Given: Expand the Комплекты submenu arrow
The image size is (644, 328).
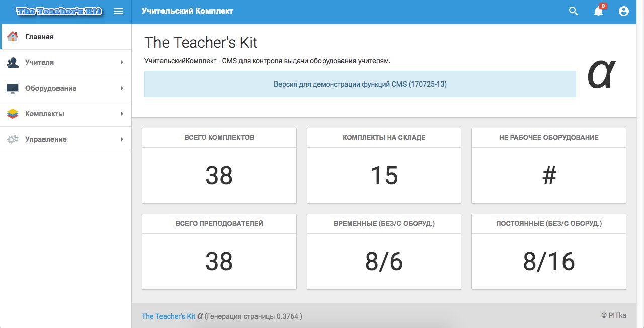Looking at the screenshot, I should (x=122, y=114).
